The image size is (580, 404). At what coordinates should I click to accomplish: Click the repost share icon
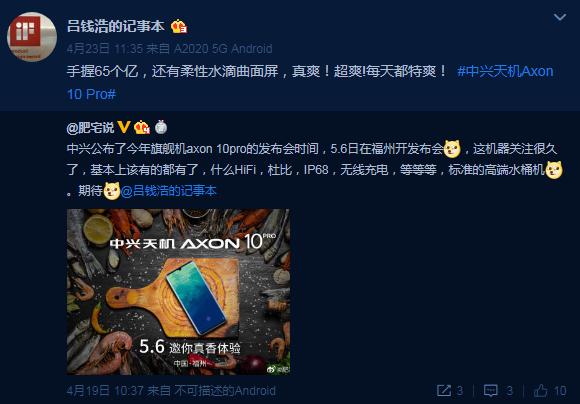[444, 390]
